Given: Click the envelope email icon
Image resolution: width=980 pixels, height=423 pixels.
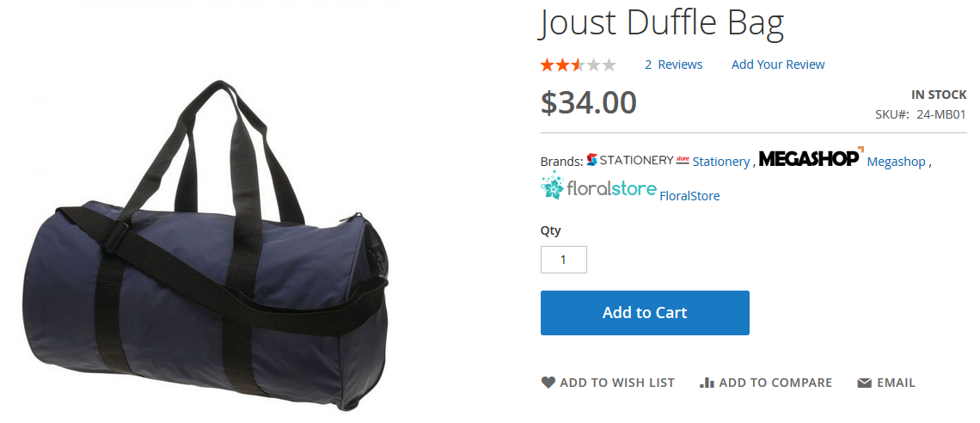Looking at the screenshot, I should (x=864, y=383).
